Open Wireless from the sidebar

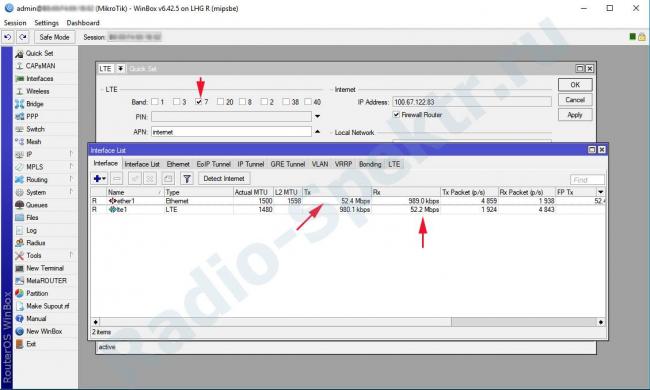(x=37, y=91)
